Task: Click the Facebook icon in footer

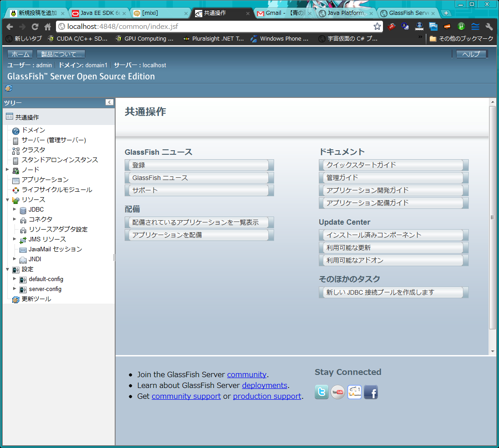Action: pos(371,392)
